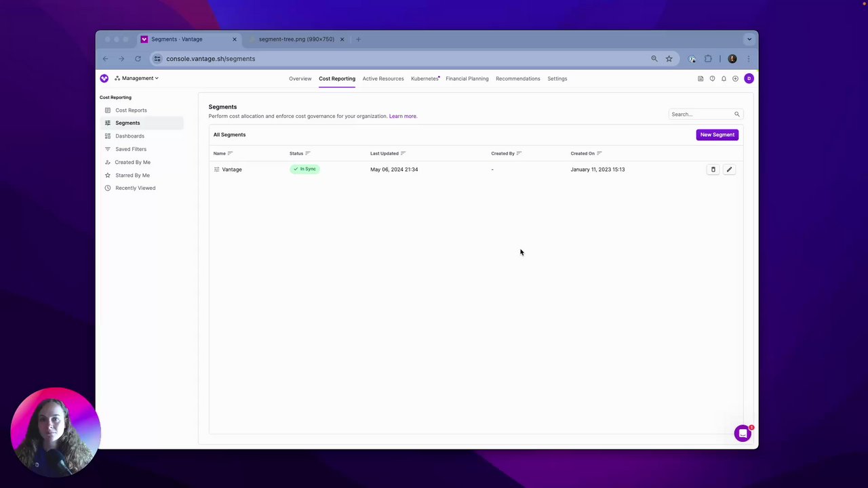Click the address bar URL console.vantage.sh/segments

click(211, 59)
